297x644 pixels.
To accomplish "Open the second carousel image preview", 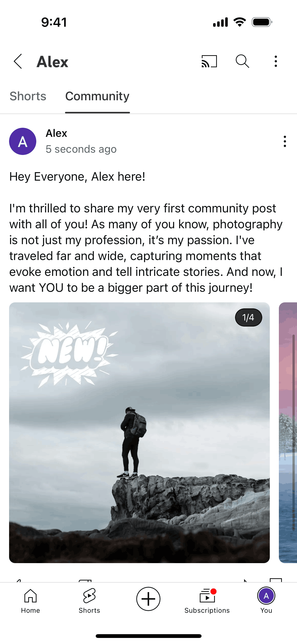I will pos(288,433).
